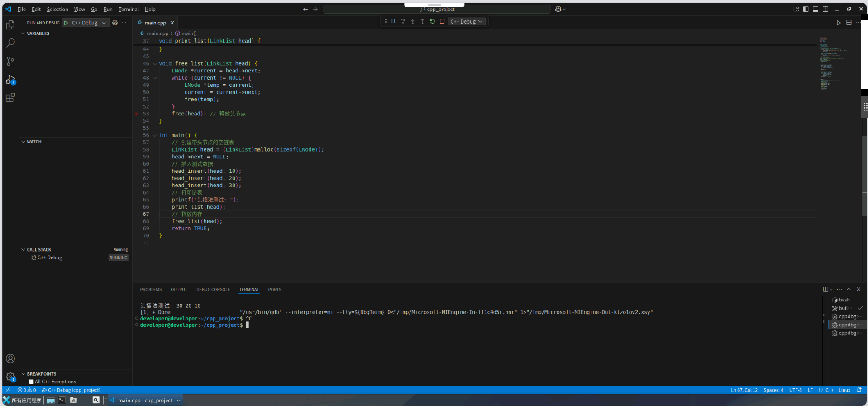Open remote window indicator in status bar
Viewport: 868px width, 406px height.
click(x=8, y=390)
